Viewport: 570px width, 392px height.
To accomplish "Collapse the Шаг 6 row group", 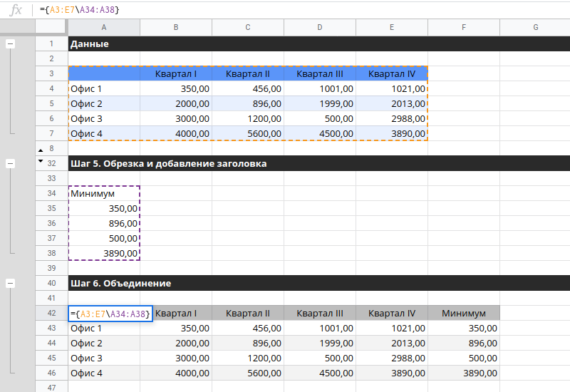I will tap(11, 283).
